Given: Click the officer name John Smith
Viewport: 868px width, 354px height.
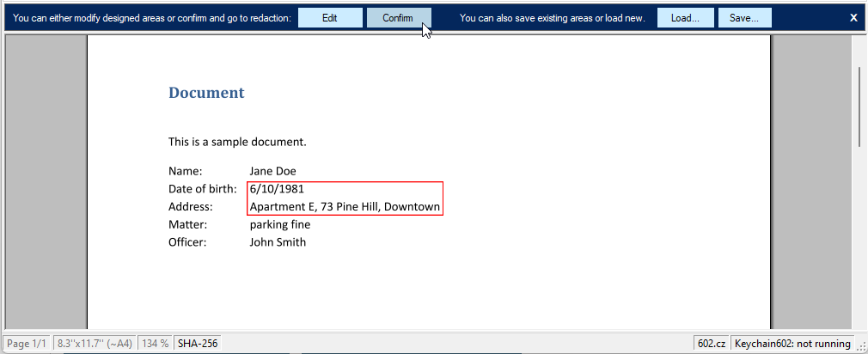Looking at the screenshot, I should (x=278, y=242).
